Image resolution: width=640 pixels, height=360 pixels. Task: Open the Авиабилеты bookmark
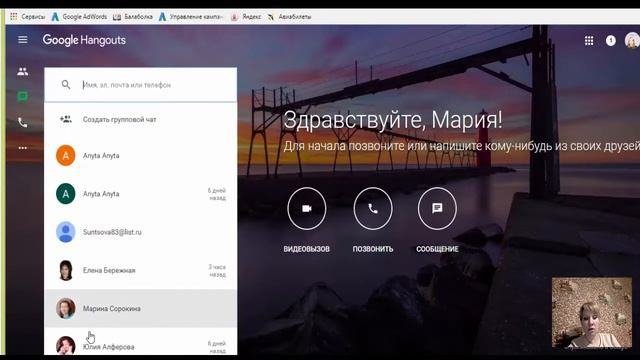click(289, 17)
